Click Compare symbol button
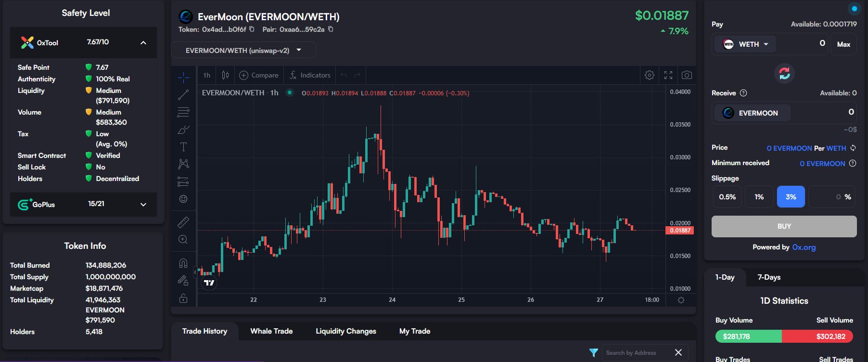Screen dimensions: 868x362 click(259, 75)
